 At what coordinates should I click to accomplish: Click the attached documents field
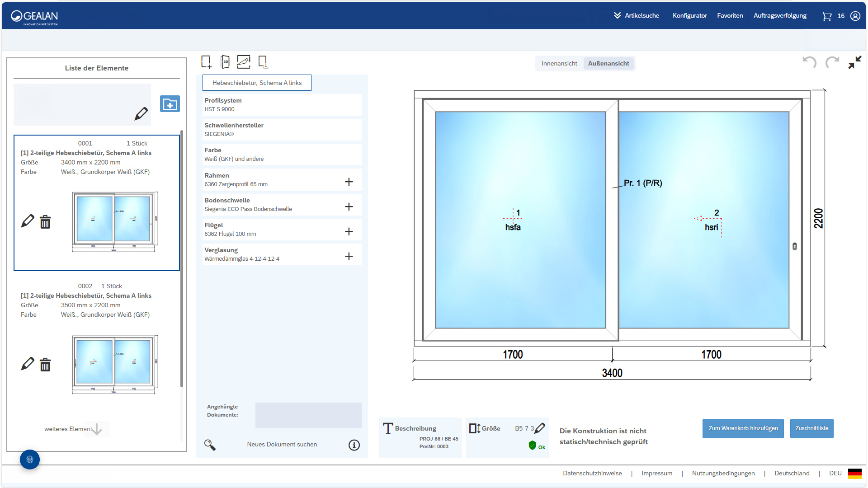(308, 415)
